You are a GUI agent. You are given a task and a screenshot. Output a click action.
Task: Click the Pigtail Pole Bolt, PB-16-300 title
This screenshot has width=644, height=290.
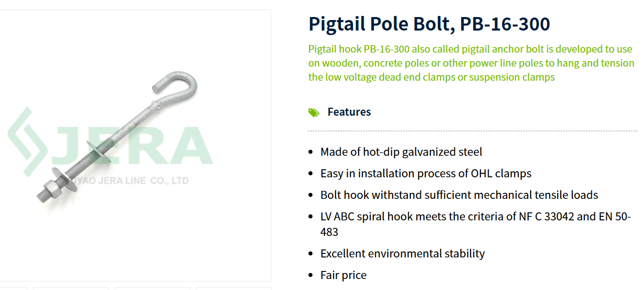point(429,24)
